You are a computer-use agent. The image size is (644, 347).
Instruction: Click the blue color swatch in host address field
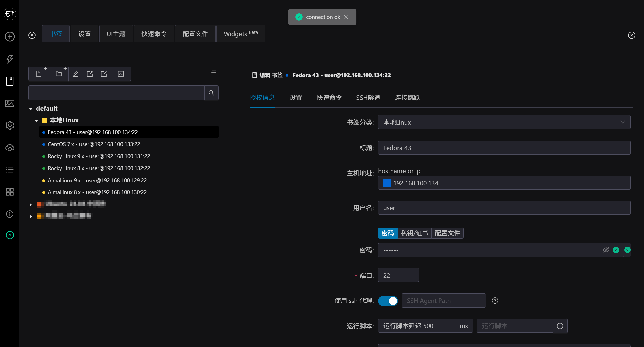click(x=387, y=183)
